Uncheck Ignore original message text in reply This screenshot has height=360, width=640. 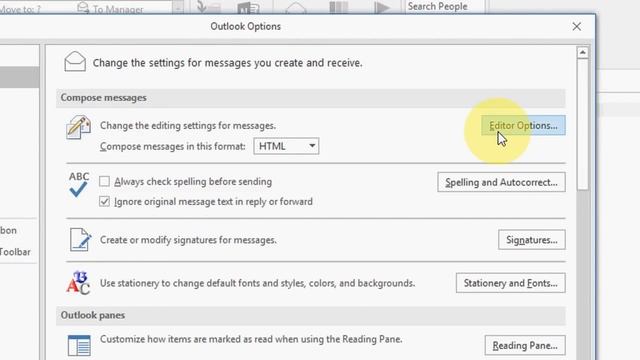104,201
